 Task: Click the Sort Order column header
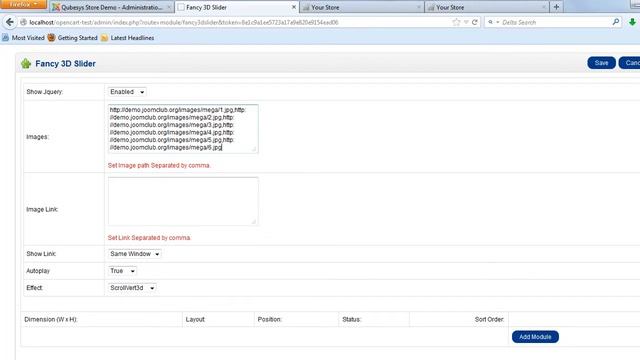click(489, 320)
